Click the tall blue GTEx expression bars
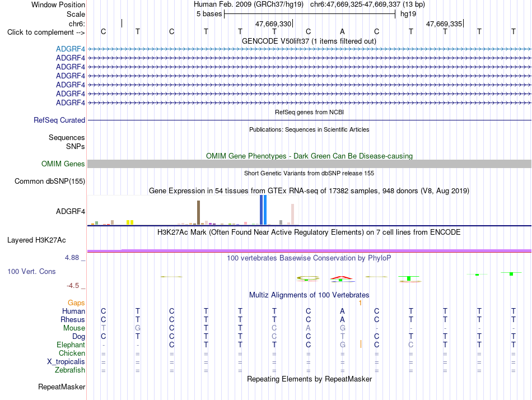The image size is (532, 400). click(x=263, y=210)
